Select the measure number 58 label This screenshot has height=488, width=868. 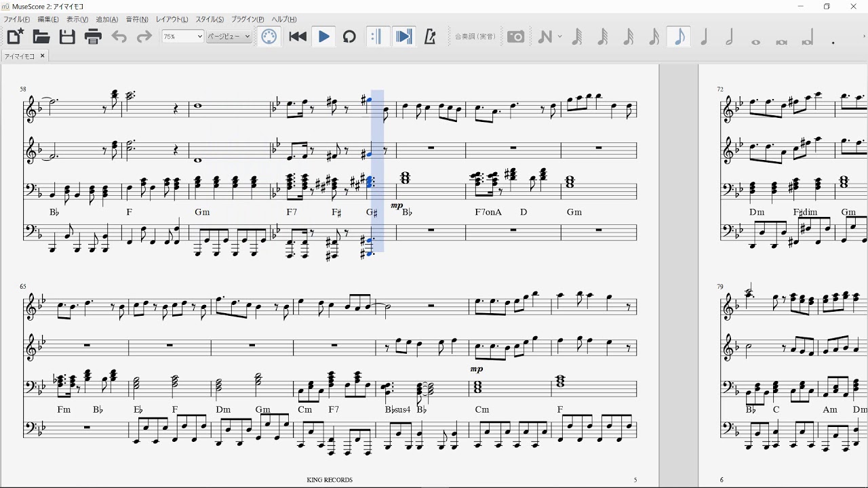tap(23, 89)
